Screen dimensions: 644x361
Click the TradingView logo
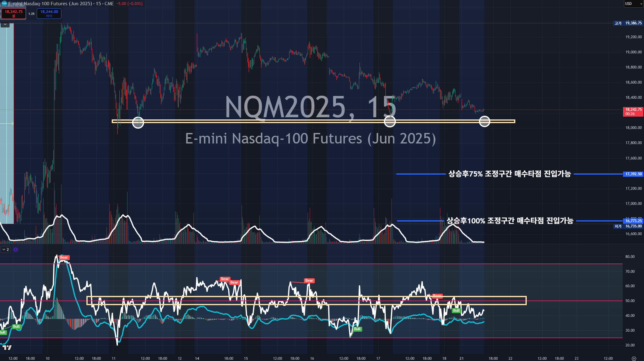7,347
